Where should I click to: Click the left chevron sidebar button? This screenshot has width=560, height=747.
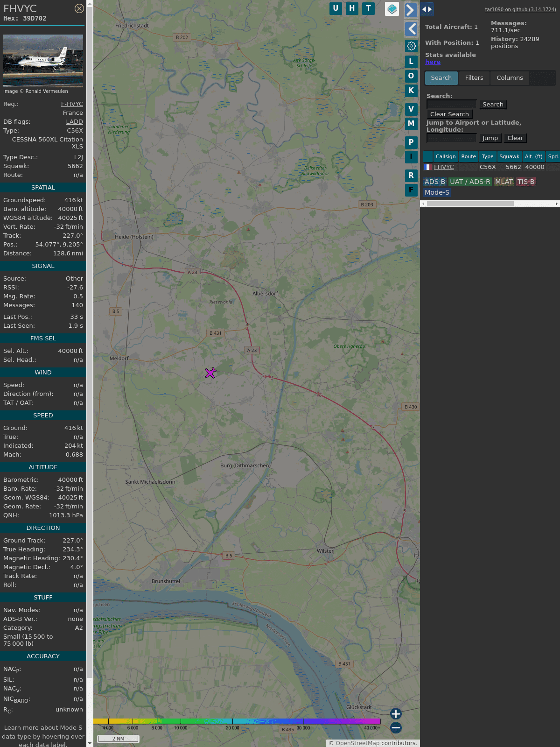(411, 29)
